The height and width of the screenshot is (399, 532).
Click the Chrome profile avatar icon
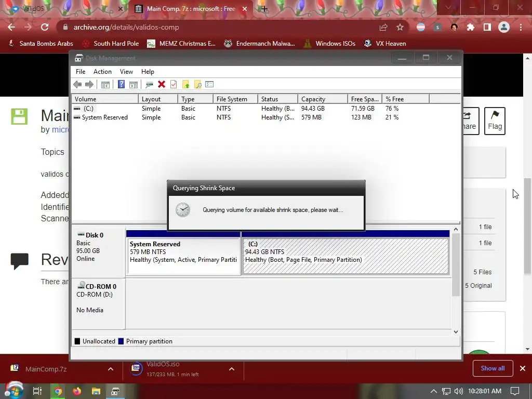[504, 27]
